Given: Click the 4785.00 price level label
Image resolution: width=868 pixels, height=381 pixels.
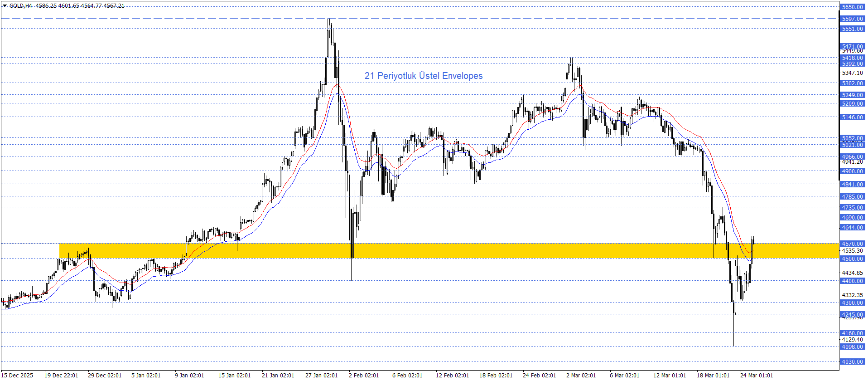Looking at the screenshot, I should 852,197.
